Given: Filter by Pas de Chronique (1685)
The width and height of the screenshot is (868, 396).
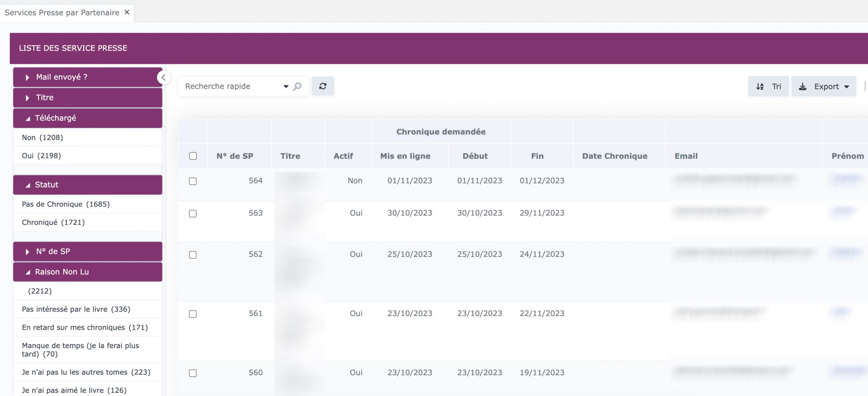Looking at the screenshot, I should 88,204.
